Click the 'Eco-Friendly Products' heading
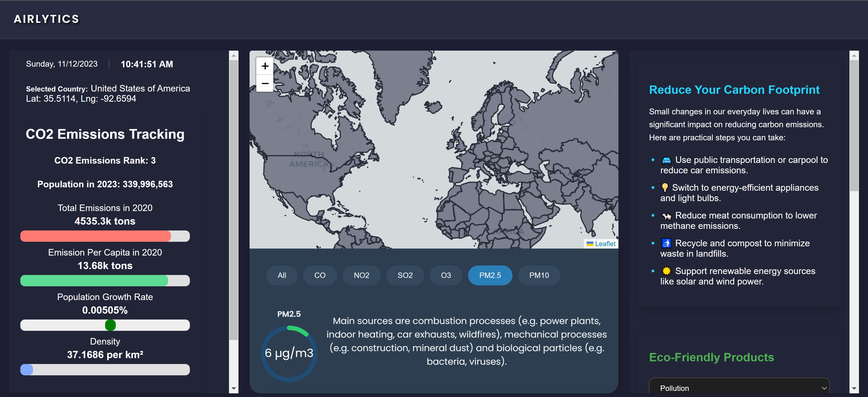The width and height of the screenshot is (868, 397). [x=711, y=357]
